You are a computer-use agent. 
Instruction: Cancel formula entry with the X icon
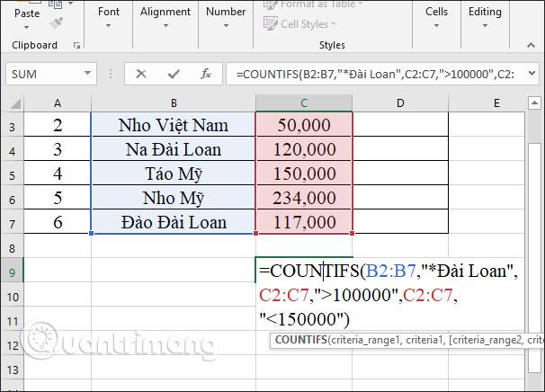click(141, 74)
